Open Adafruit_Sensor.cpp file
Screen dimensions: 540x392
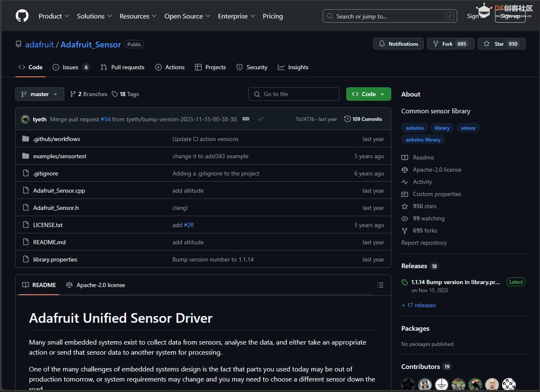click(59, 191)
